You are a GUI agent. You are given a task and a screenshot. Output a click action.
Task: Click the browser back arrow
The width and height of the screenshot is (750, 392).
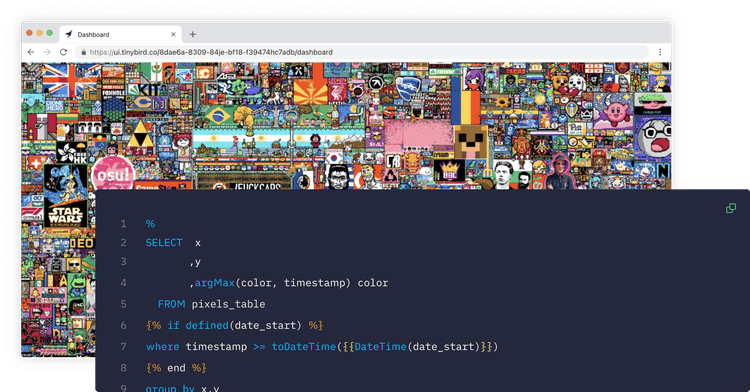[31, 52]
